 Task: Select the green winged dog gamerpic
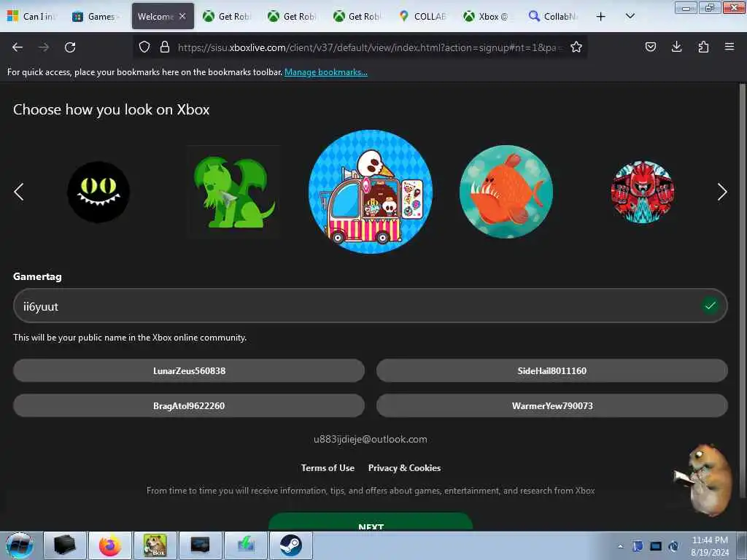click(x=234, y=192)
